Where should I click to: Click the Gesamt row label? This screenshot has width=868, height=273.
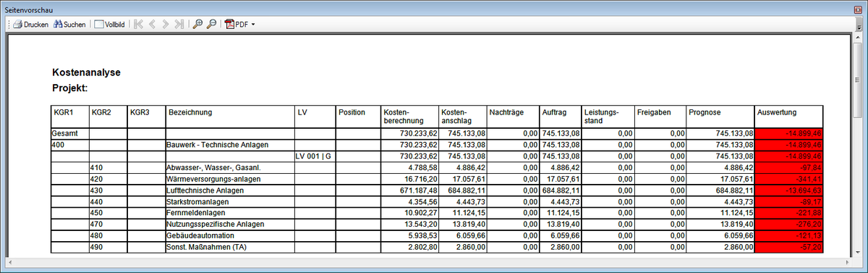click(69, 134)
